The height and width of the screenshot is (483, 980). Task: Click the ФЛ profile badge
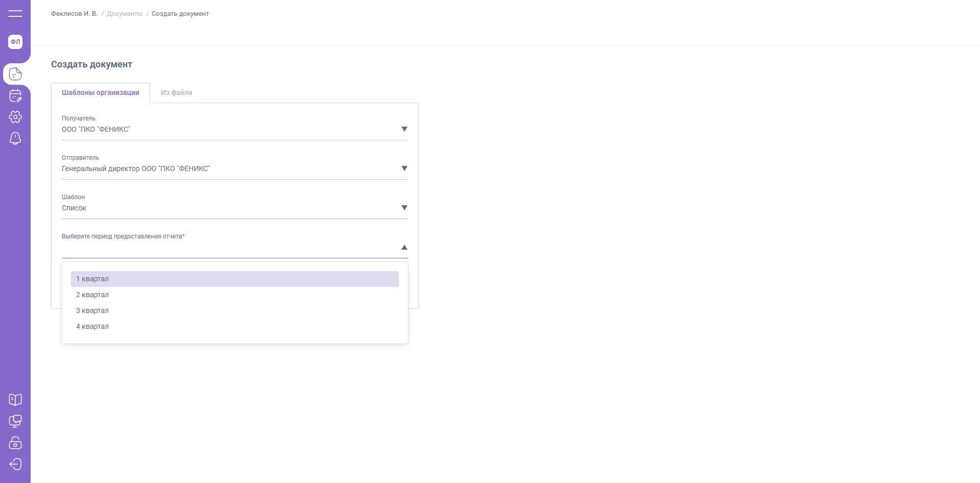[x=15, y=42]
